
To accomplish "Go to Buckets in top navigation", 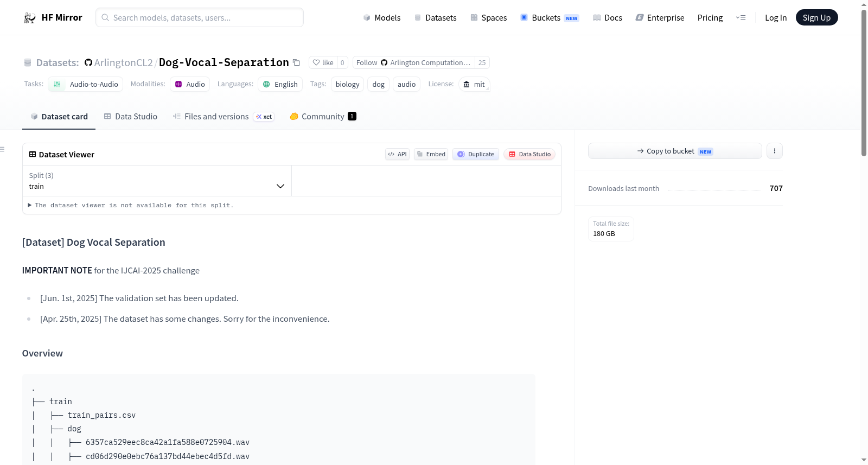I will click(x=550, y=17).
